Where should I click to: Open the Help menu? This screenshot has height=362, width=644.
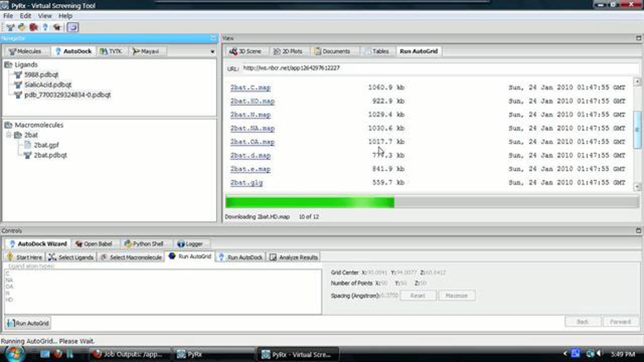click(x=65, y=16)
